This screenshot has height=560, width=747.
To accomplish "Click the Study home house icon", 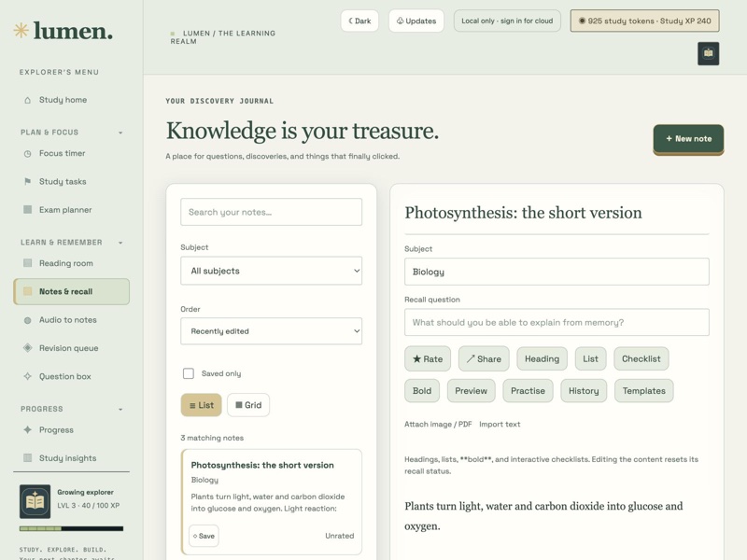I will [28, 100].
